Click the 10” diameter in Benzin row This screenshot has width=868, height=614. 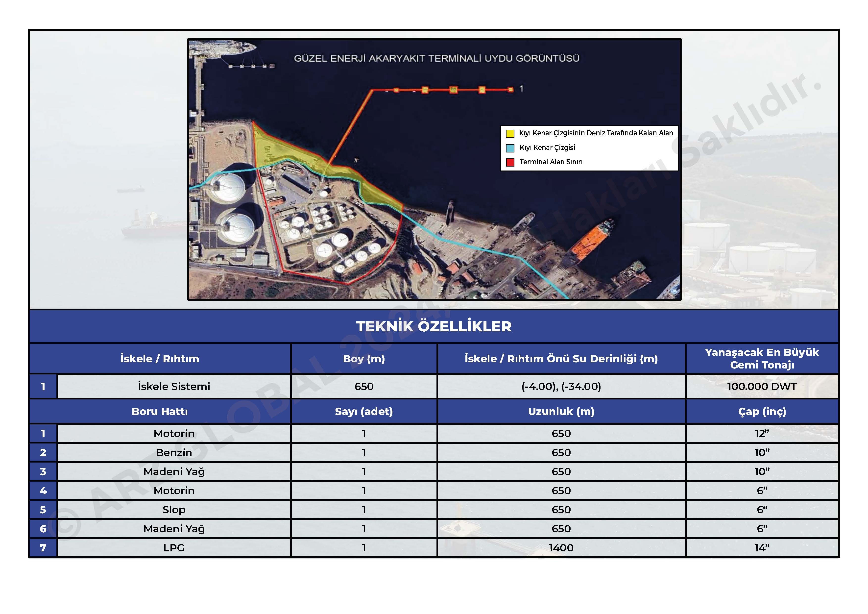762,453
